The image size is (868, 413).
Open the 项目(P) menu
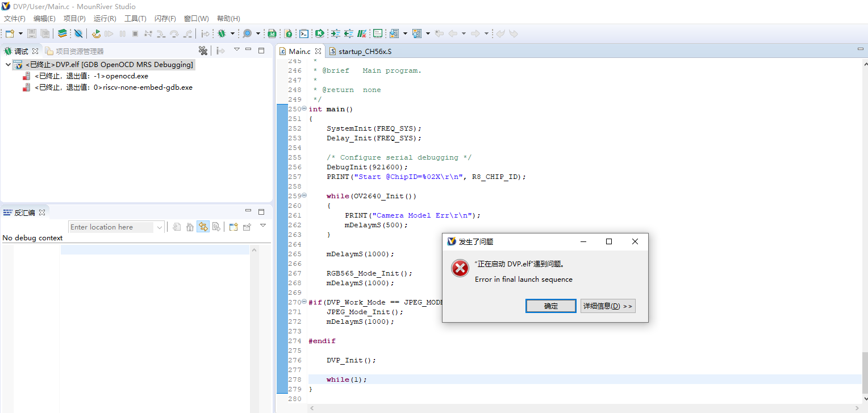click(x=74, y=19)
